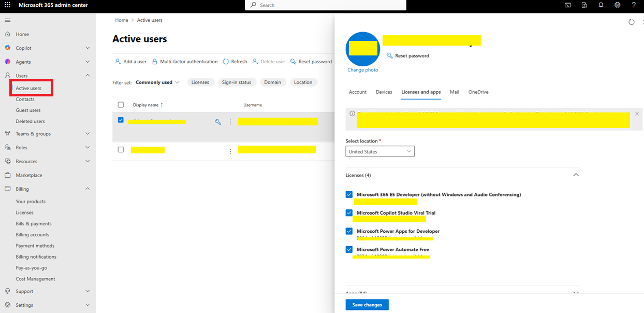Click the Support headset icon
Image resolution: width=644 pixels, height=313 pixels.
[7, 291]
